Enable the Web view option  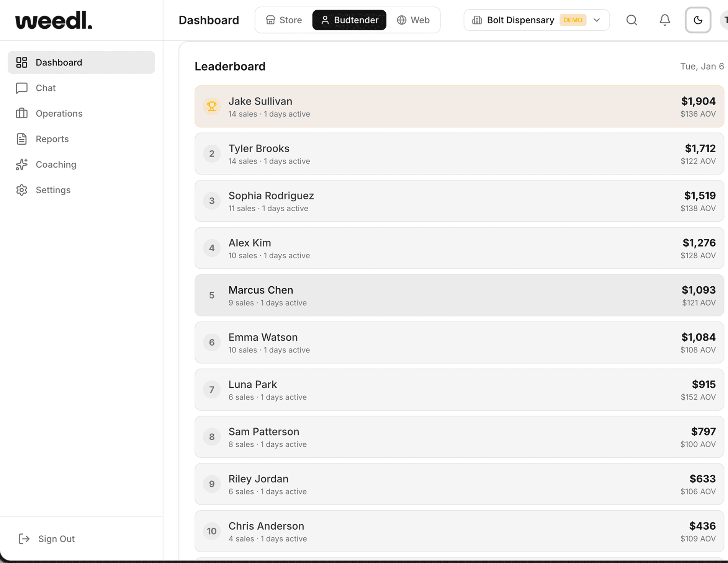coord(414,20)
